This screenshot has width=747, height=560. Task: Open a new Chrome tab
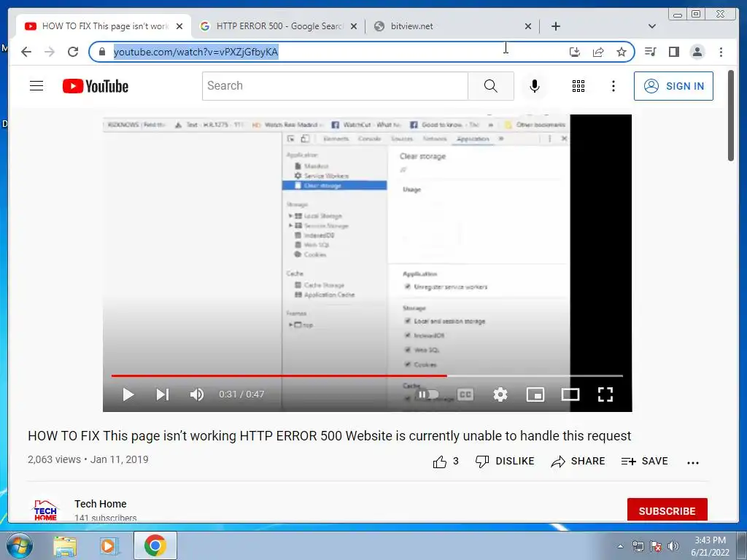tap(555, 26)
